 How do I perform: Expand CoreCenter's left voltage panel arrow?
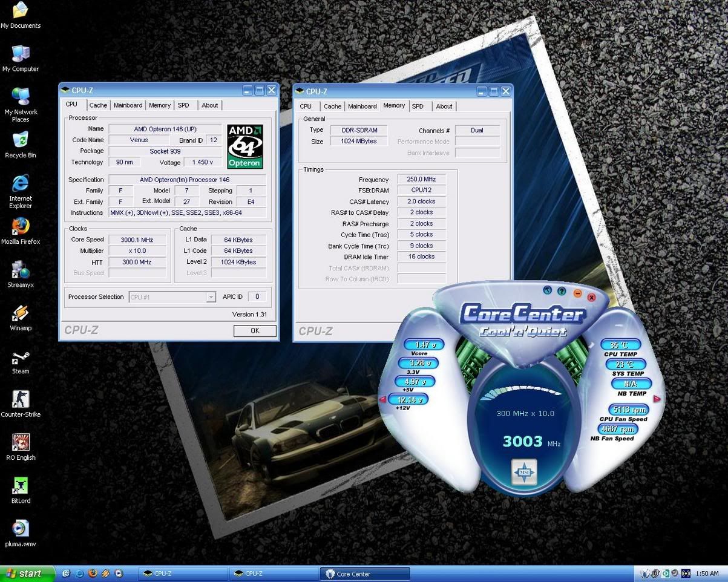pyautogui.click(x=383, y=399)
